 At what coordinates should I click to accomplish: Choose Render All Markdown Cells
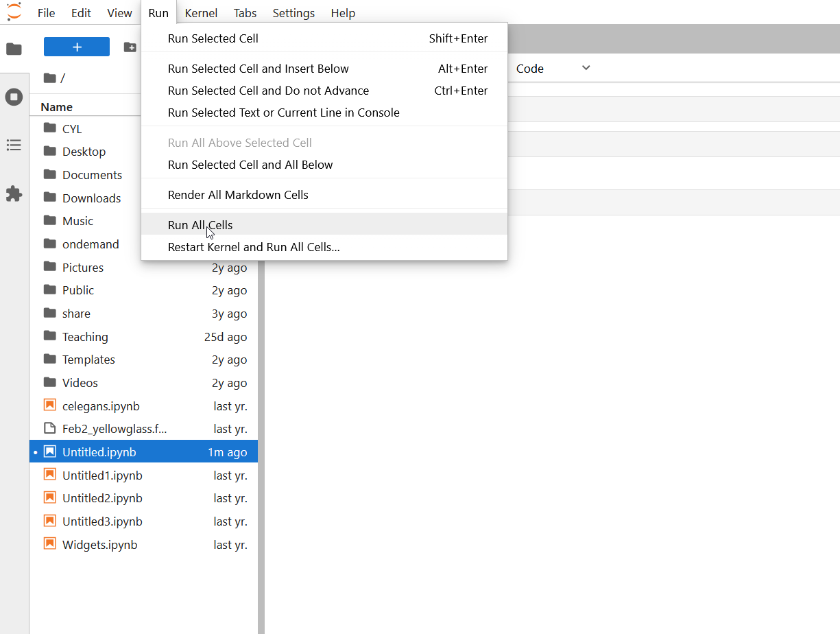coord(324,195)
